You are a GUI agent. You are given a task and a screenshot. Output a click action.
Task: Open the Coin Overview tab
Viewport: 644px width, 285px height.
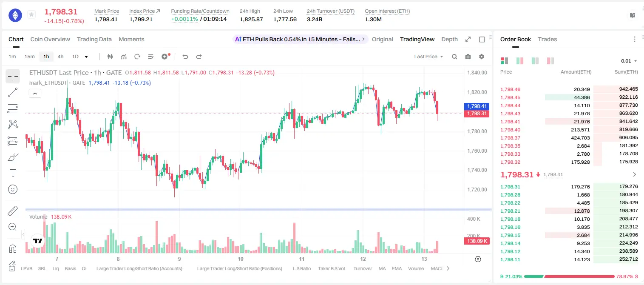50,39
